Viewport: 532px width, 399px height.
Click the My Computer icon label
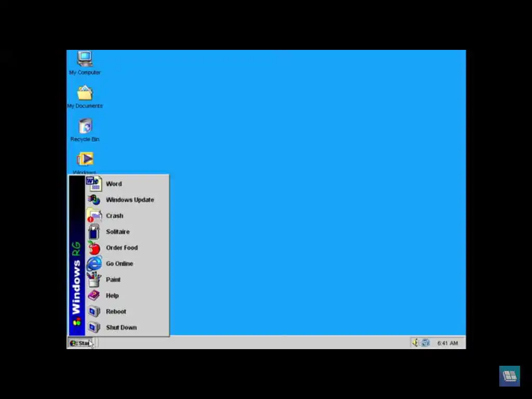tap(85, 72)
